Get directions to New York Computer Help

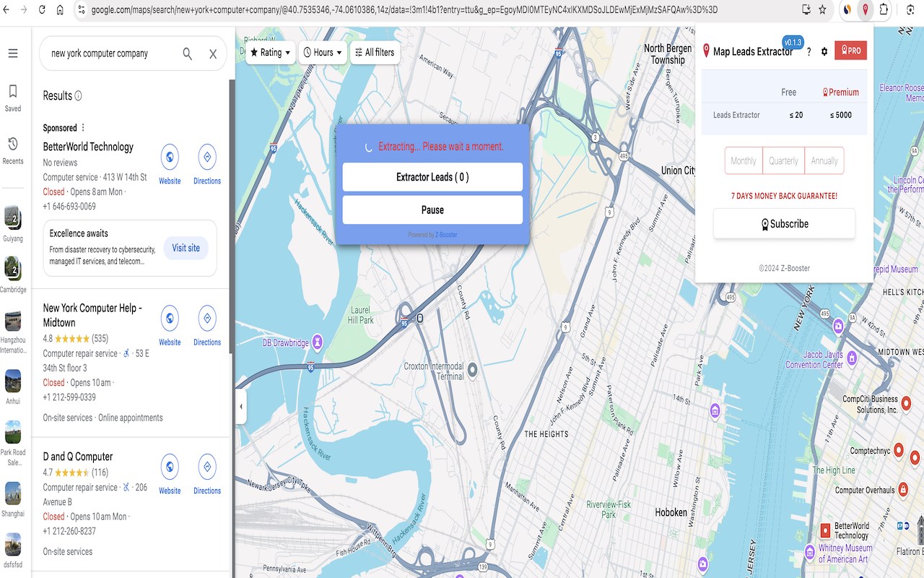pos(207,318)
